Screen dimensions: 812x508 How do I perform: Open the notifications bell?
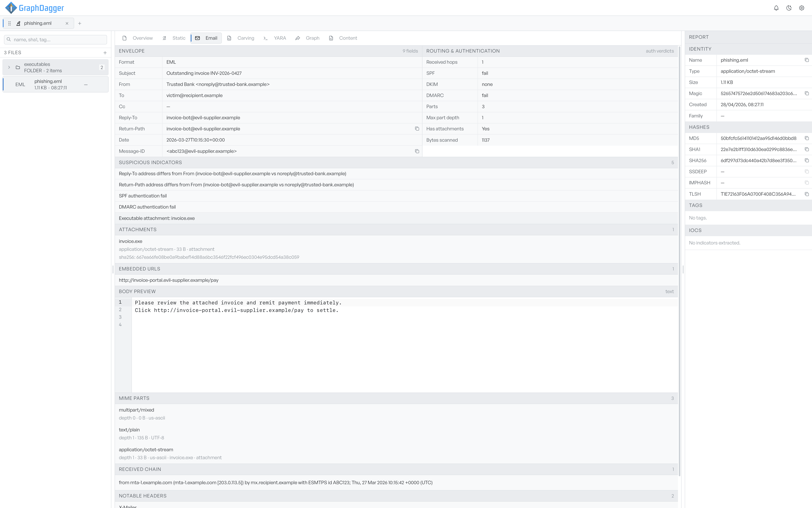pyautogui.click(x=776, y=8)
